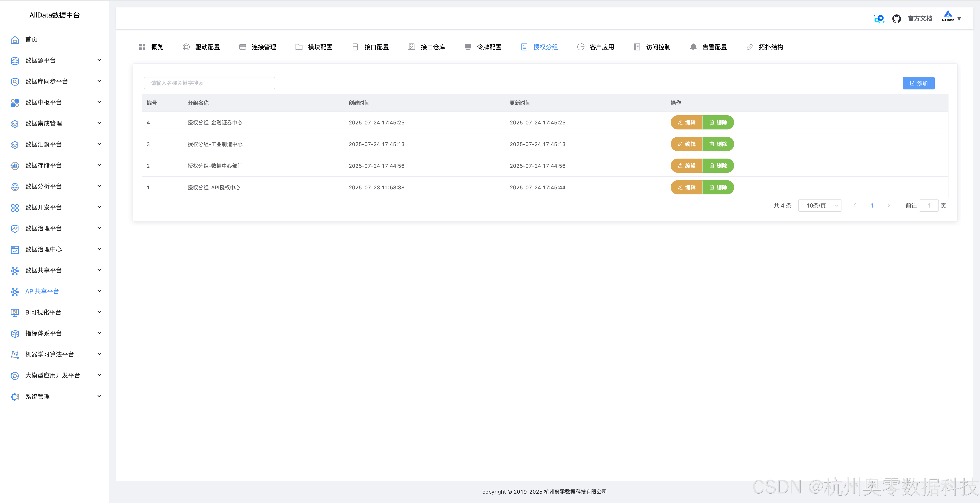Expand the 数据共享平台 chevron
The height and width of the screenshot is (503, 980).
tap(99, 270)
